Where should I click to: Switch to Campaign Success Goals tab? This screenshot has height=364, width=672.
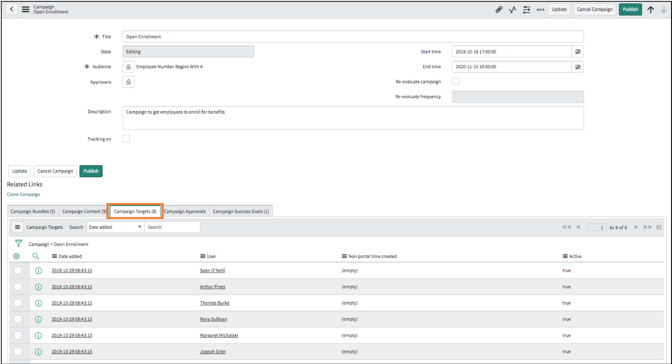pyautogui.click(x=241, y=211)
